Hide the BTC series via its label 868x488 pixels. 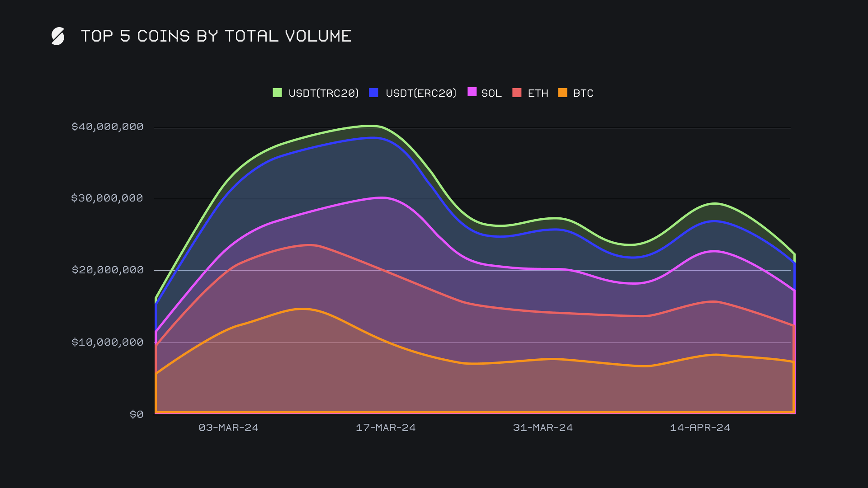583,93
